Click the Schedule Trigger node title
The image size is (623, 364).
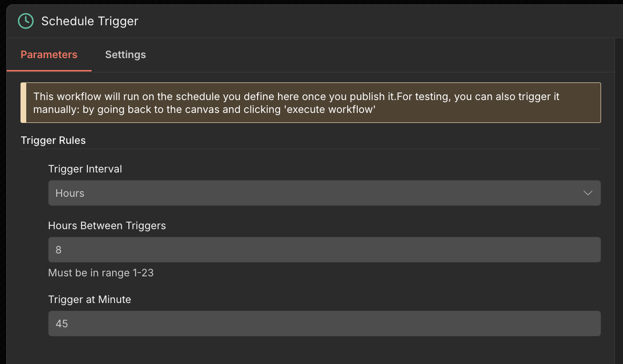[90, 21]
